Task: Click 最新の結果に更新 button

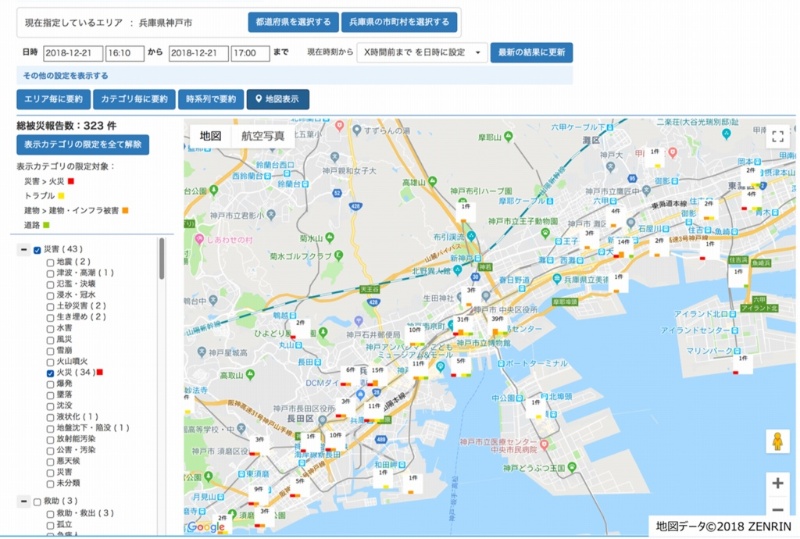Action: click(x=532, y=52)
